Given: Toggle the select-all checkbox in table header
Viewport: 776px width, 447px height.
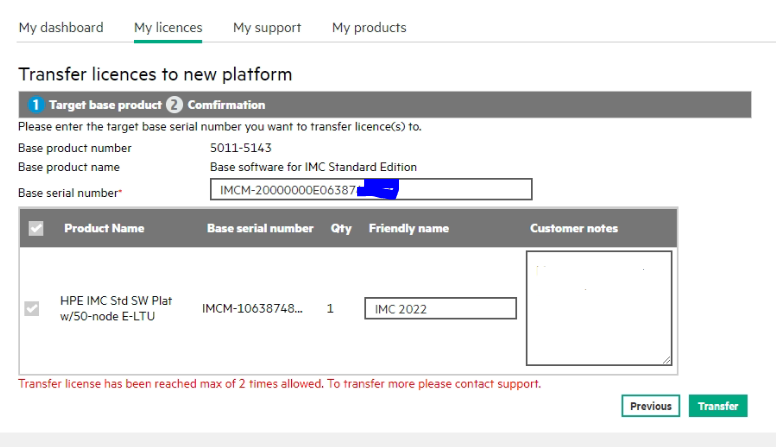Looking at the screenshot, I should click(36, 228).
